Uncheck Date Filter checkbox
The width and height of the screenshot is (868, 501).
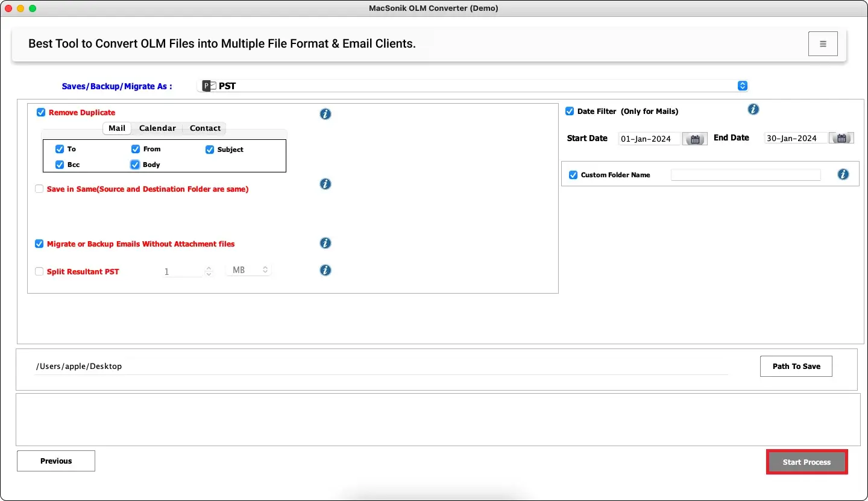[x=570, y=112]
